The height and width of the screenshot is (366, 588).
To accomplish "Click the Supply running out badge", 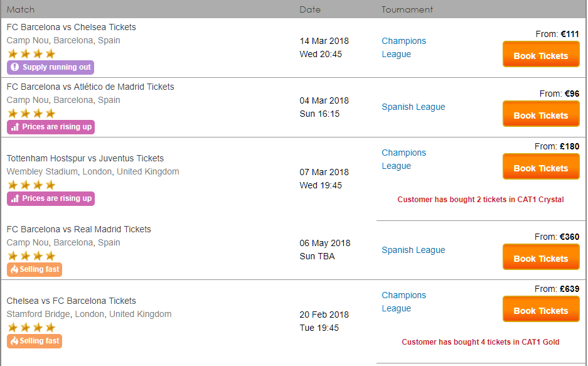I will coord(50,68).
